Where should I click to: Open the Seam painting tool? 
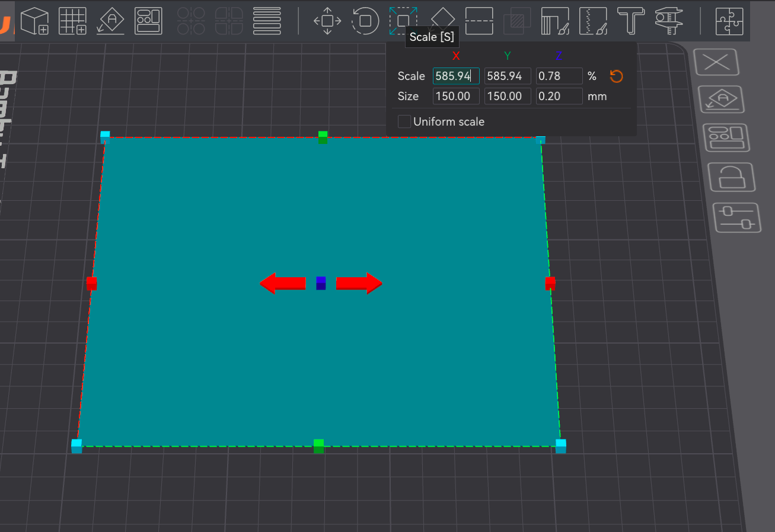coord(593,21)
